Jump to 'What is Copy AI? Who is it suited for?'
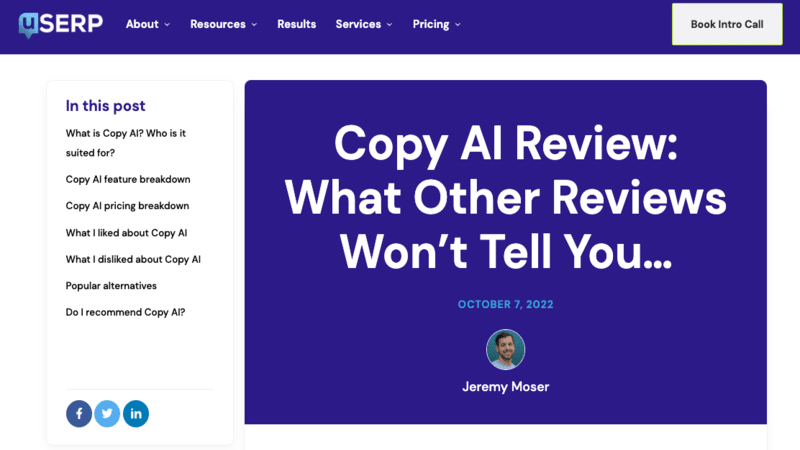Screen dimensions: 800x450 [x=126, y=143]
